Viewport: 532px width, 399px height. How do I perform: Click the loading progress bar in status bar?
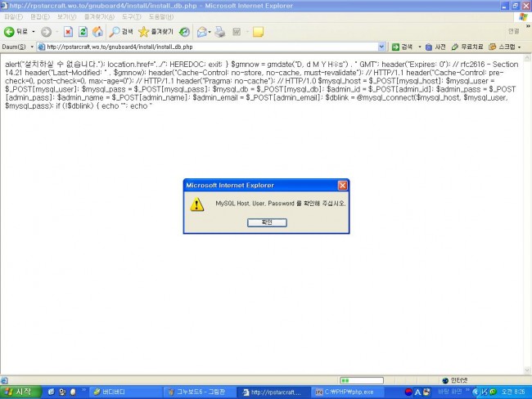point(362,380)
